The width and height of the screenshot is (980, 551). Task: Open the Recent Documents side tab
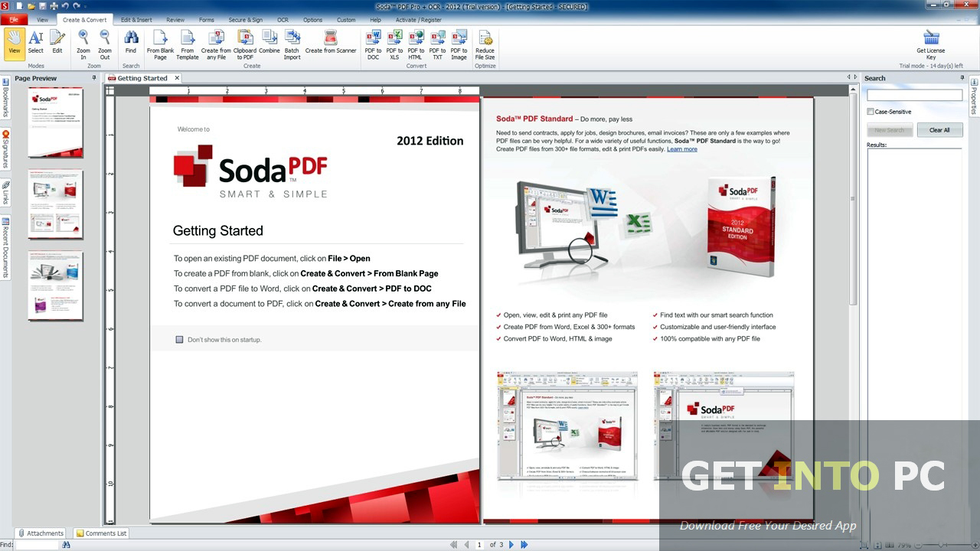(x=5, y=246)
